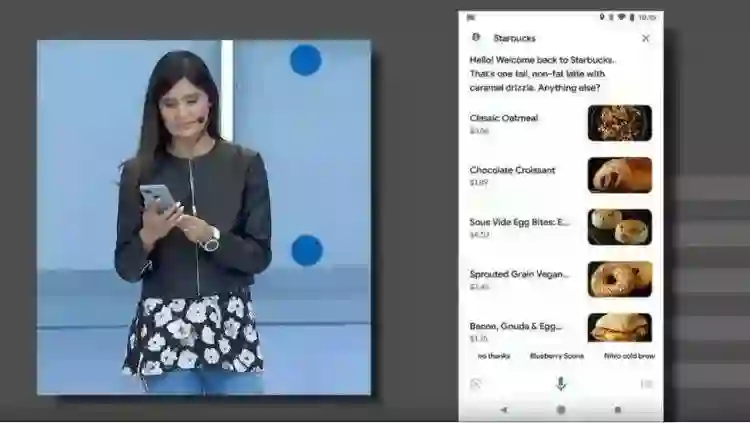Tap the microphone icon to speak
The image size is (750, 423).
tap(561, 383)
